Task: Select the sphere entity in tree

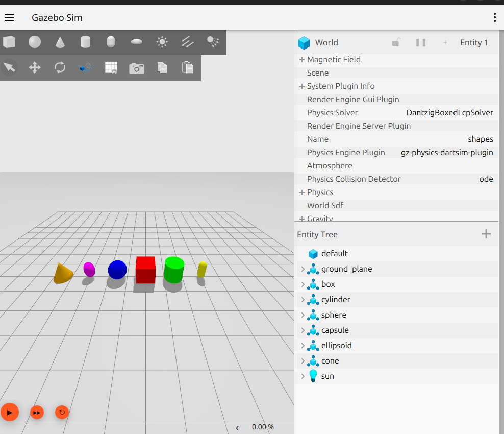Action: click(396, 315)
